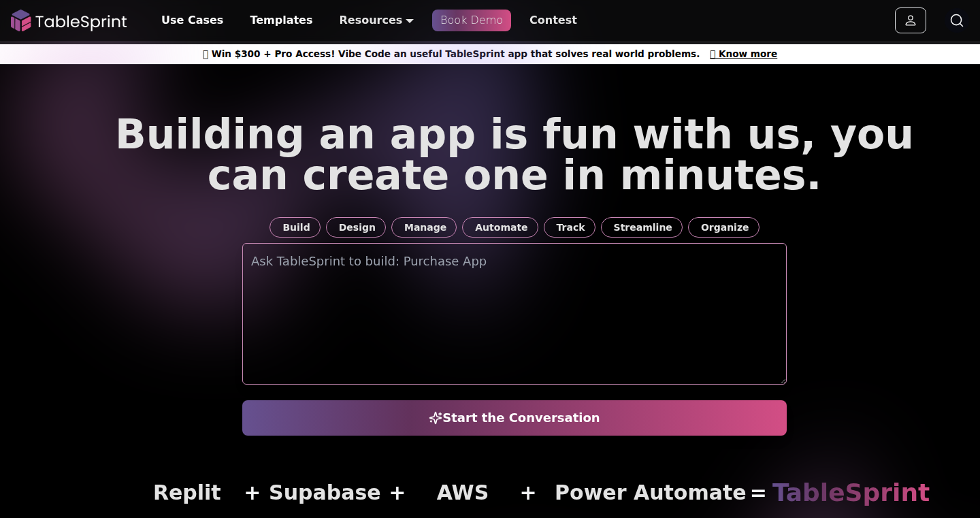This screenshot has height=518, width=980.
Task: Click the gradient TableSprint text at bottom
Action: (x=851, y=492)
